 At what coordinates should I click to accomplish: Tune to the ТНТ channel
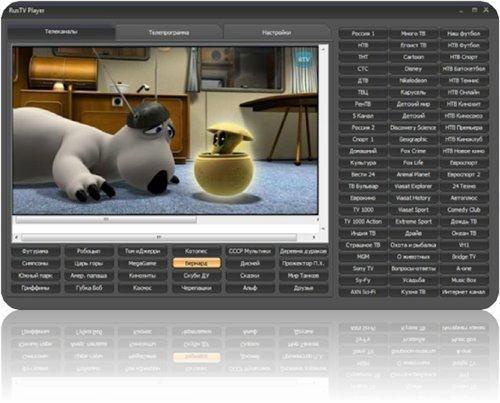(363, 57)
